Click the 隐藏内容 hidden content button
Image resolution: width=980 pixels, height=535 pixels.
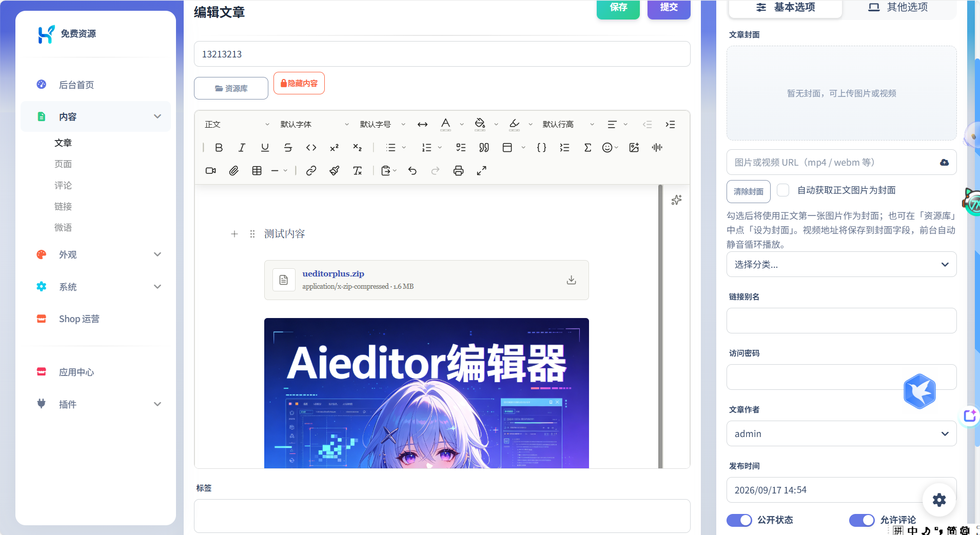(x=299, y=83)
